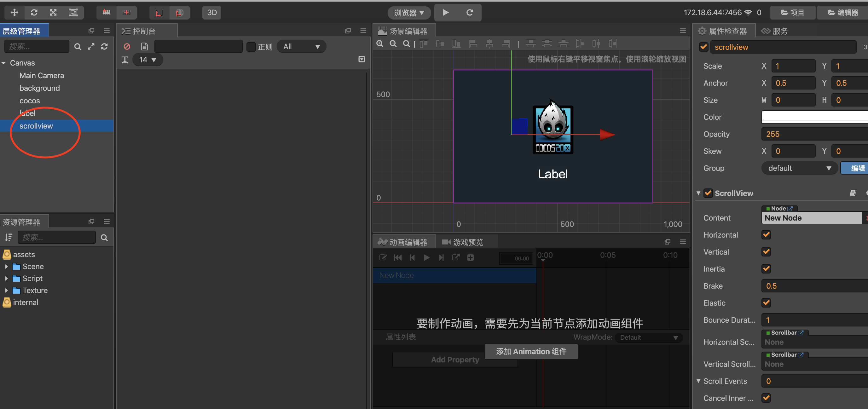The height and width of the screenshot is (409, 868).
Task: Expand the Script folder in assets
Action: 6,279
